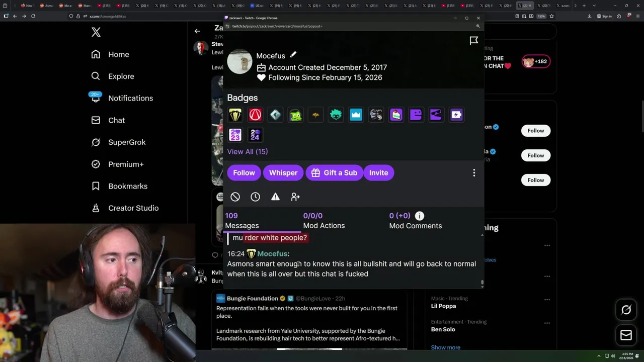This screenshot has width=644, height=362.
Task: Open Bookmarks in X sidebar
Action: coord(119,186)
